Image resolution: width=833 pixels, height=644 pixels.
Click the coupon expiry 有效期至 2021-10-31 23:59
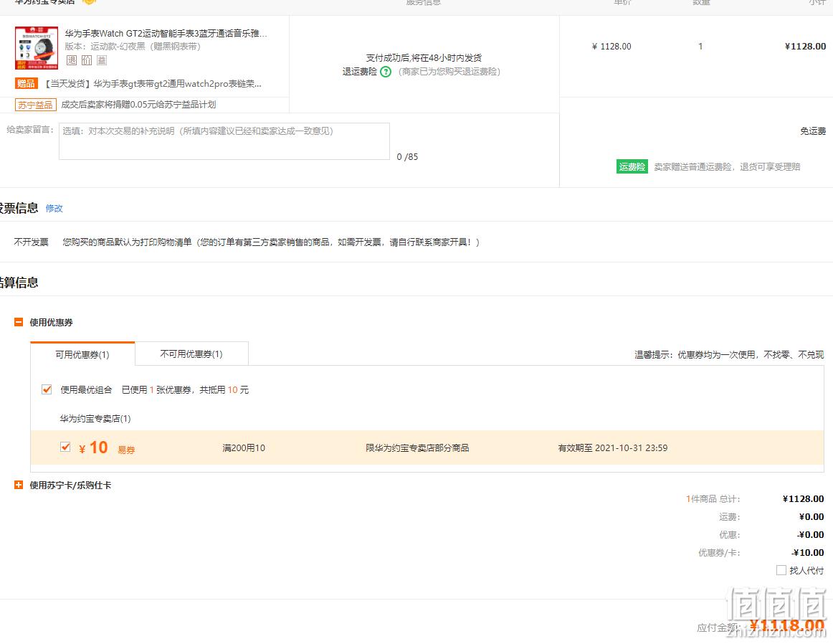coord(612,448)
